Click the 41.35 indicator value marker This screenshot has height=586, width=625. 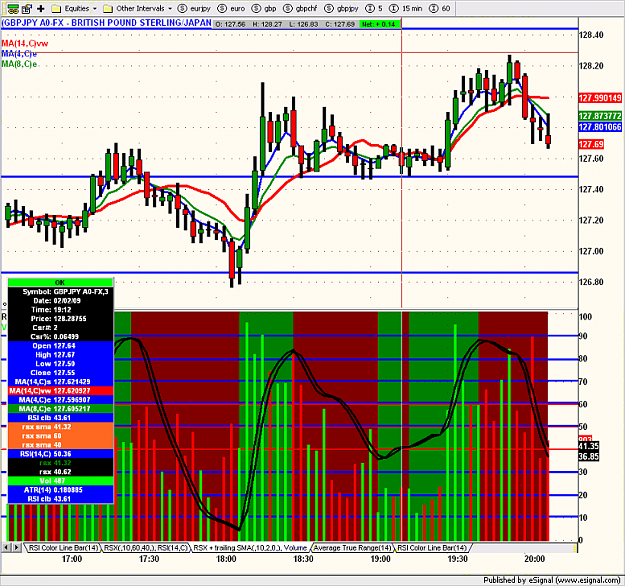589,446
